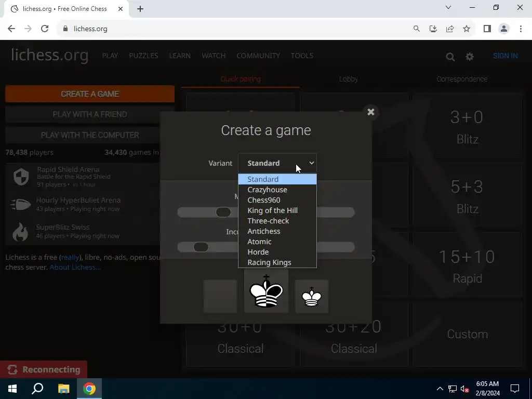Bookmark this page with star icon
The image size is (532, 399).
pyautogui.click(x=467, y=29)
